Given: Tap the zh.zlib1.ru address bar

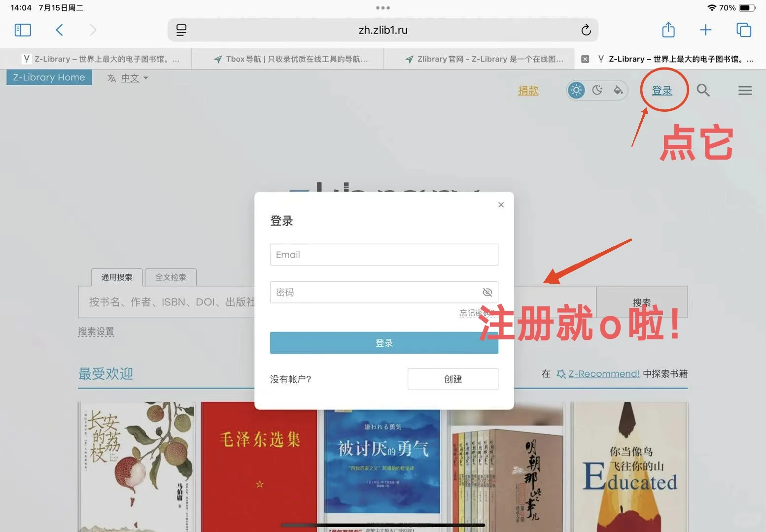Looking at the screenshot, I should click(x=383, y=30).
